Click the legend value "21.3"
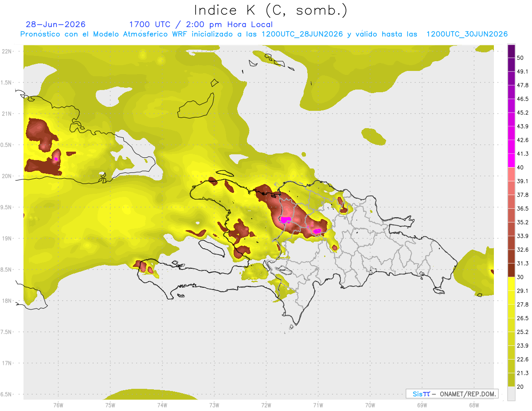 pos(523,373)
